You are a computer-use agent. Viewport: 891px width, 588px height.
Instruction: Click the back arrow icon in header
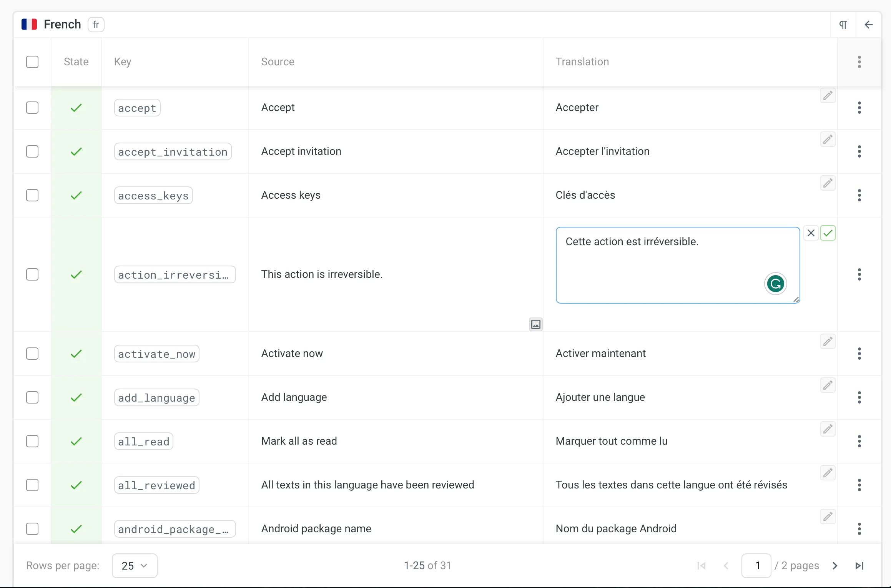868,25
